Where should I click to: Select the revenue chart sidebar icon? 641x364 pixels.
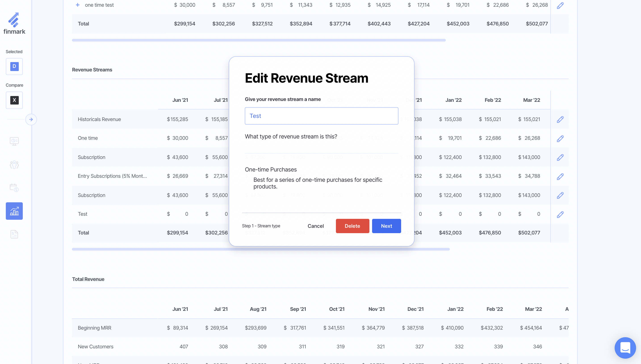click(x=14, y=211)
